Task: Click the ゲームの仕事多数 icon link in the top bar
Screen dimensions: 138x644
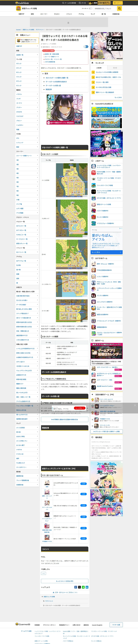Action: pyautogui.click(x=69, y=3)
